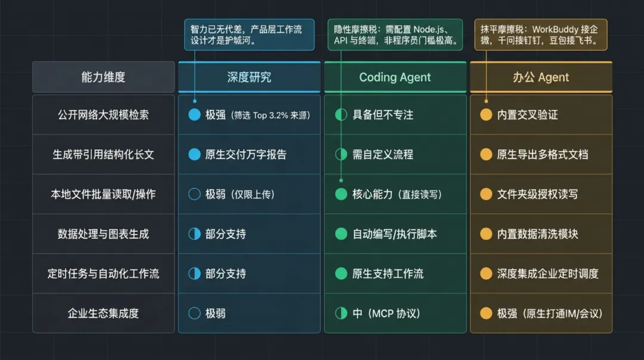Image resolution: width=644 pixels, height=360 pixels.
Task: Select the Coding Agent column header
Action: click(x=395, y=77)
